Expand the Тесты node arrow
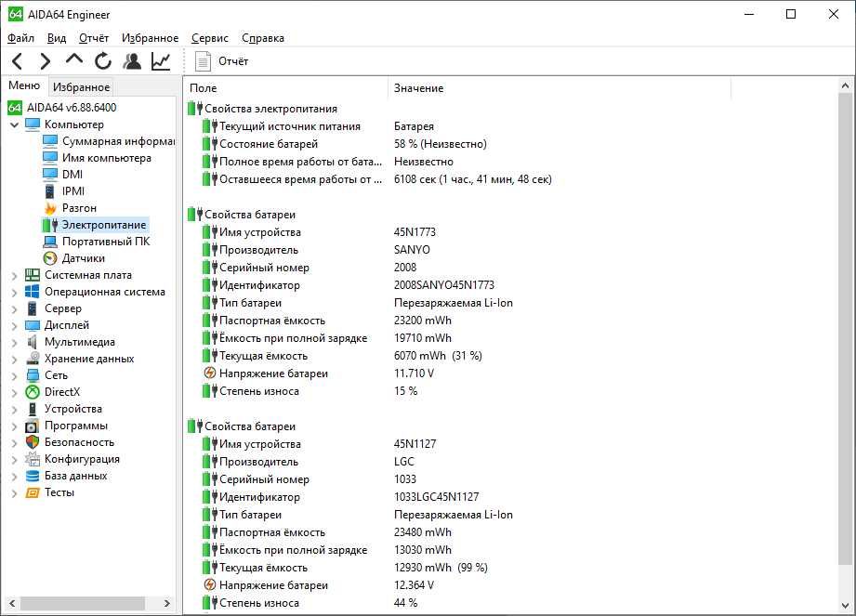856x616 pixels. tap(15, 493)
